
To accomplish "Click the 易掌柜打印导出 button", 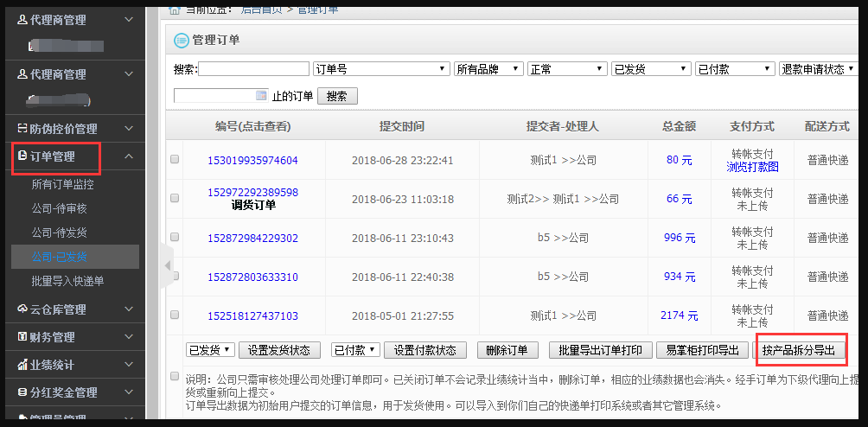I will (x=702, y=350).
